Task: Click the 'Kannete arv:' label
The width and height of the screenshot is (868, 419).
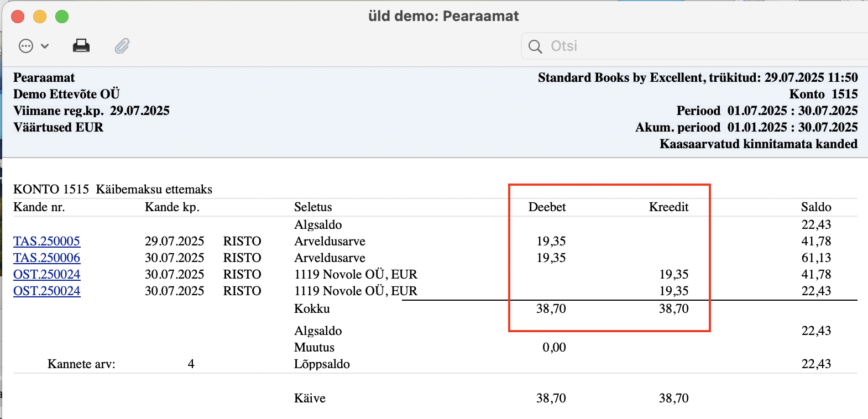Action: [x=81, y=364]
